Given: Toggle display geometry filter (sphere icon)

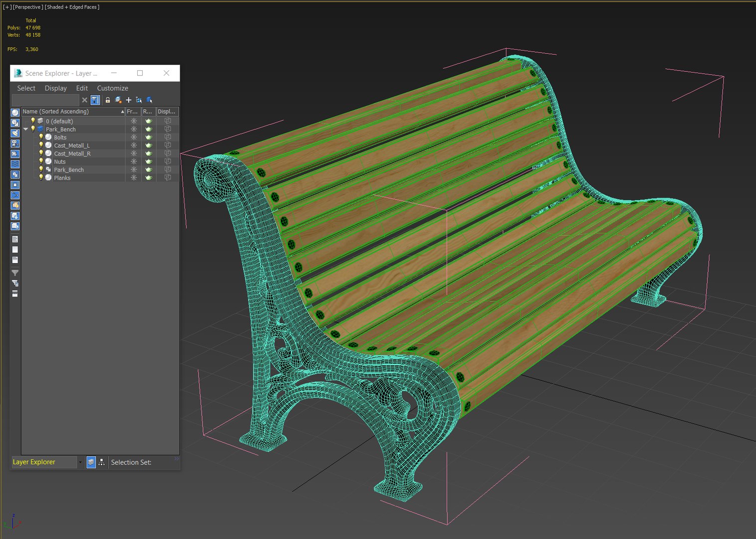Looking at the screenshot, I should coord(15,112).
